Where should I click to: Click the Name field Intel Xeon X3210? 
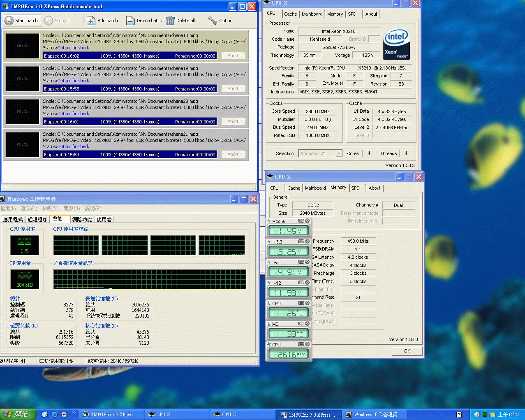point(339,31)
